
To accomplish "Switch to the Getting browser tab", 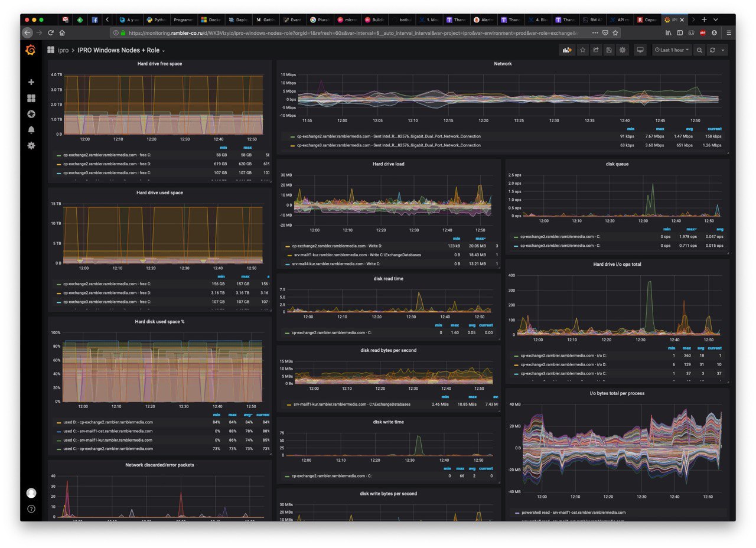I will tap(265, 19).
